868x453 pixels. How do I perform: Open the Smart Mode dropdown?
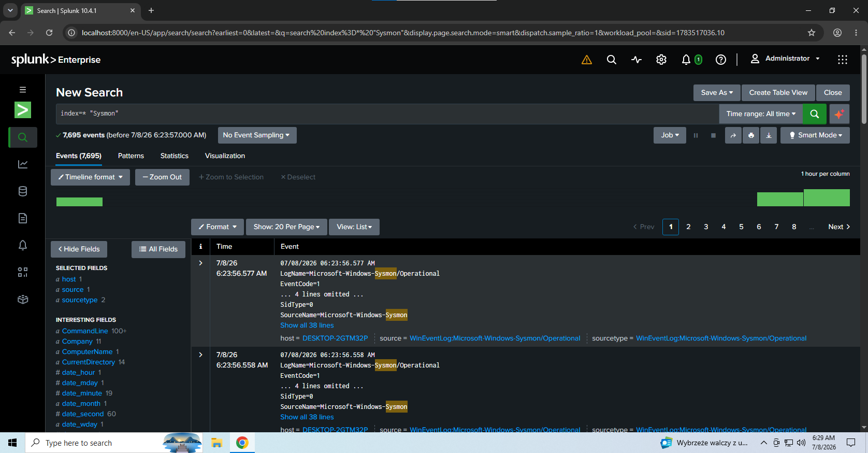pyautogui.click(x=815, y=135)
